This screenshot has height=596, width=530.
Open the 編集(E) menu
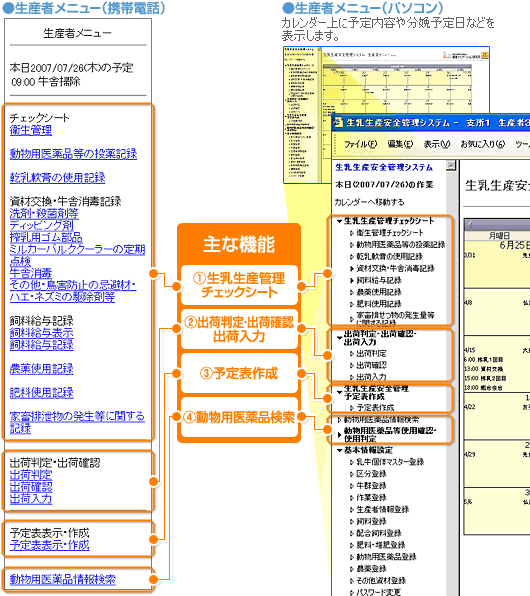400,144
